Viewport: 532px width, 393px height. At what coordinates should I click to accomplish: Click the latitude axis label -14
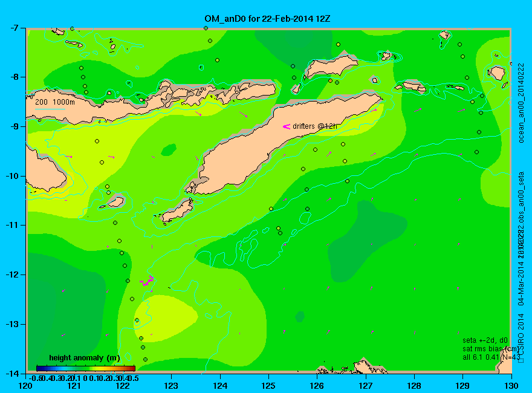tap(13, 373)
